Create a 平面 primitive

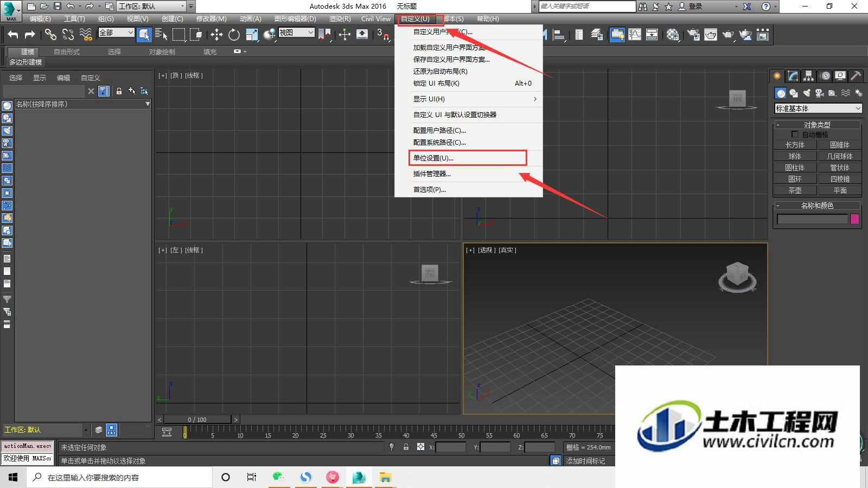(x=840, y=190)
